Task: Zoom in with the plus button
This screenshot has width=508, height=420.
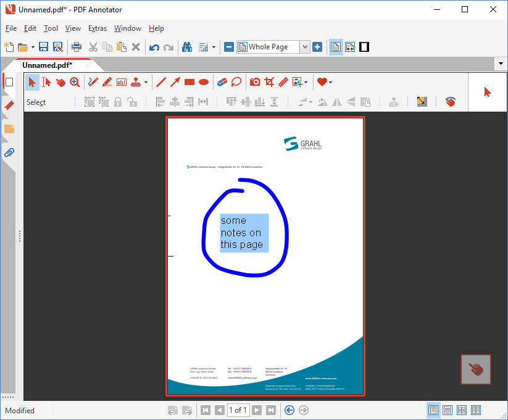Action: [317, 47]
